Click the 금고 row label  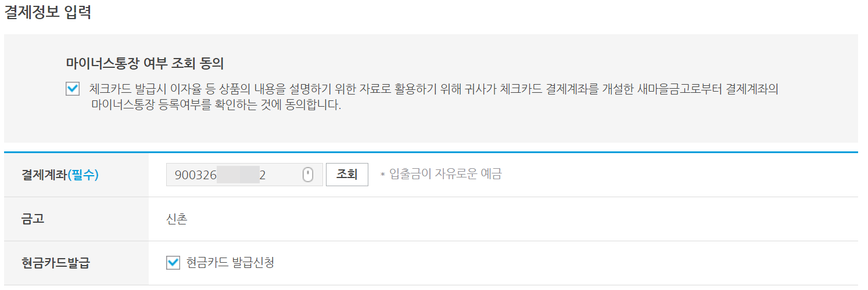[33, 219]
